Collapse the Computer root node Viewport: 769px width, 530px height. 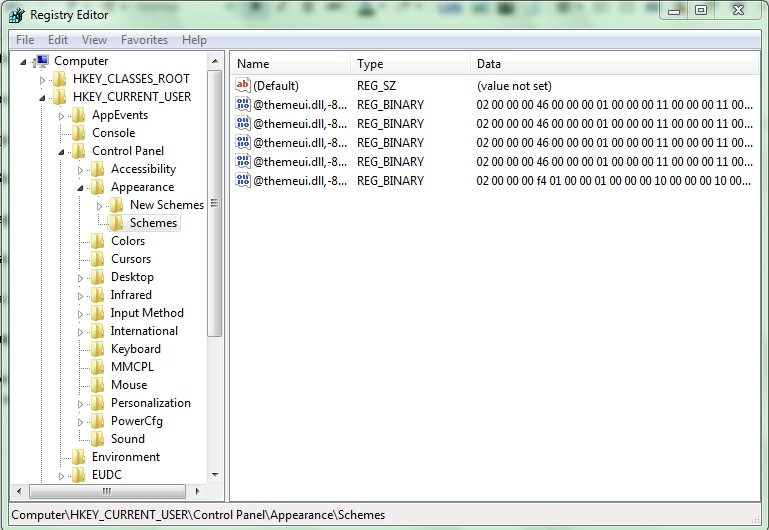(23, 62)
